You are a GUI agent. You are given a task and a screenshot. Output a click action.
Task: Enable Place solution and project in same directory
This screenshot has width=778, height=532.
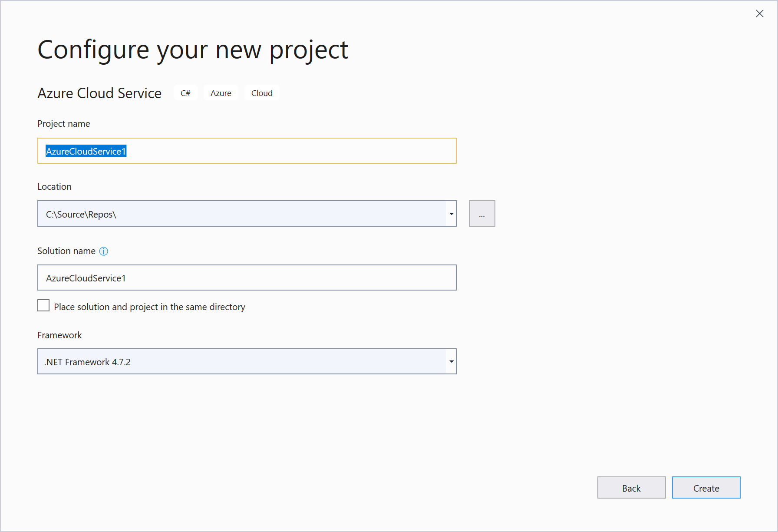point(43,305)
